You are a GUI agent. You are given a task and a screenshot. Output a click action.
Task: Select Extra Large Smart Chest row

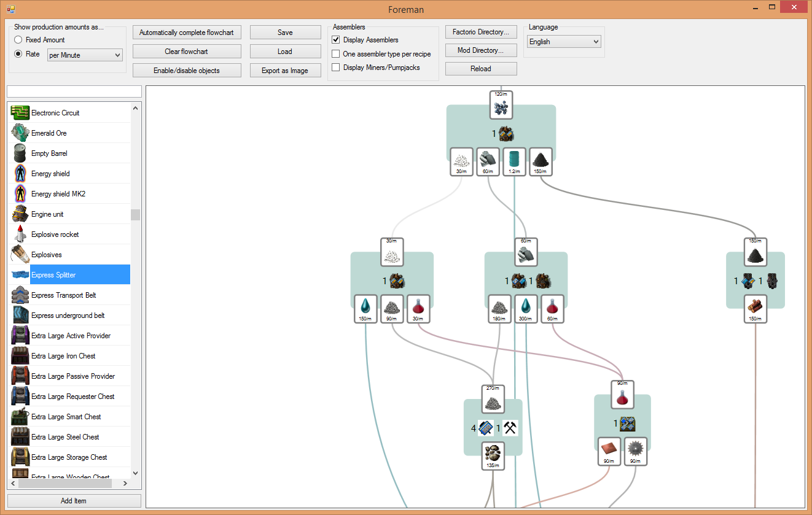click(x=70, y=417)
